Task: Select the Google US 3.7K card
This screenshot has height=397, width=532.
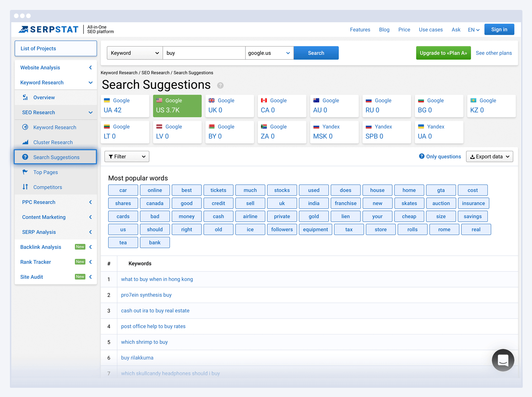Action: (x=177, y=106)
